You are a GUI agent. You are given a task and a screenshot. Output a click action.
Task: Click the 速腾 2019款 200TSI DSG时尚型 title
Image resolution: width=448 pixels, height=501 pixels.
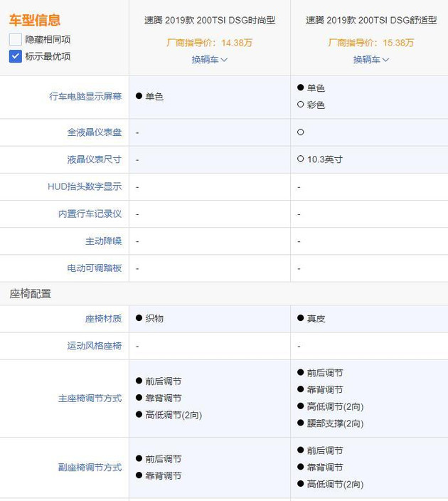pyautogui.click(x=210, y=21)
